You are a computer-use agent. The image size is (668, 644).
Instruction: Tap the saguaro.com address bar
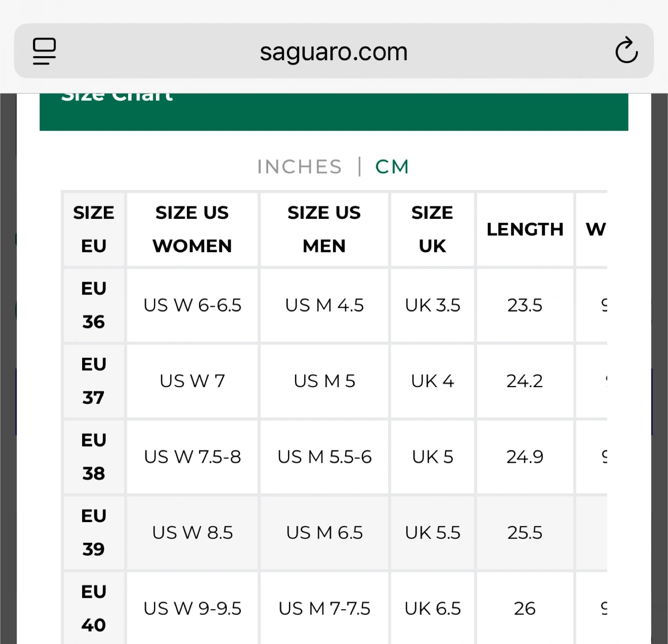334,51
